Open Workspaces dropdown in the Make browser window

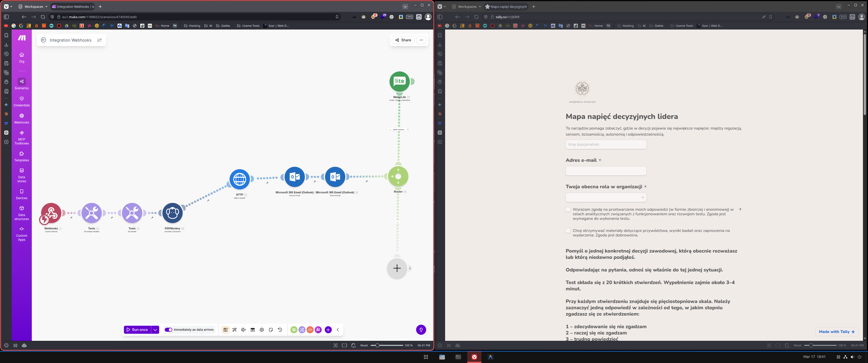(33, 6)
